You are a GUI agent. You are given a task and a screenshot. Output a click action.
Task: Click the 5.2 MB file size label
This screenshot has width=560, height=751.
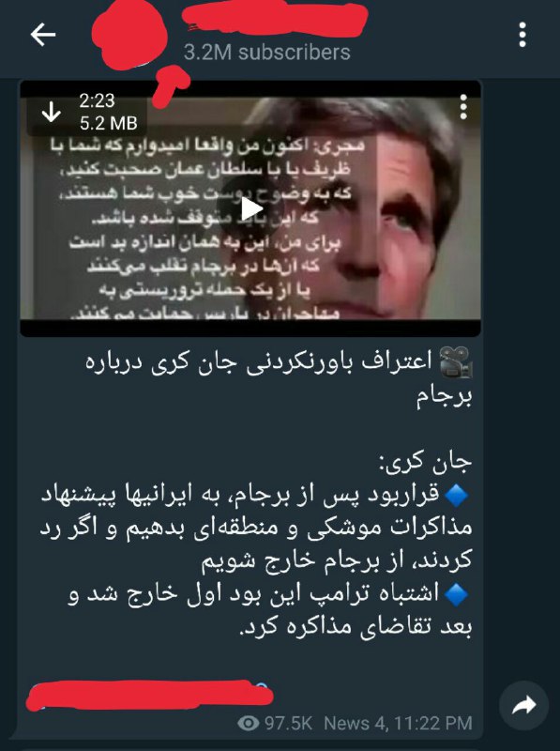[109, 123]
